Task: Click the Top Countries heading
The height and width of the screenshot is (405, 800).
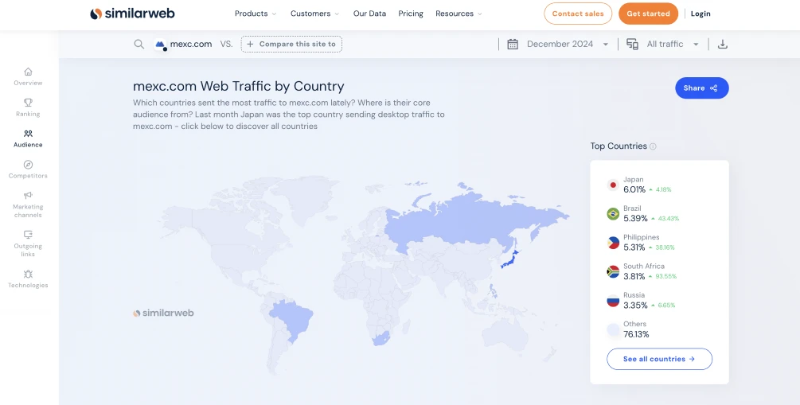Action: [618, 146]
